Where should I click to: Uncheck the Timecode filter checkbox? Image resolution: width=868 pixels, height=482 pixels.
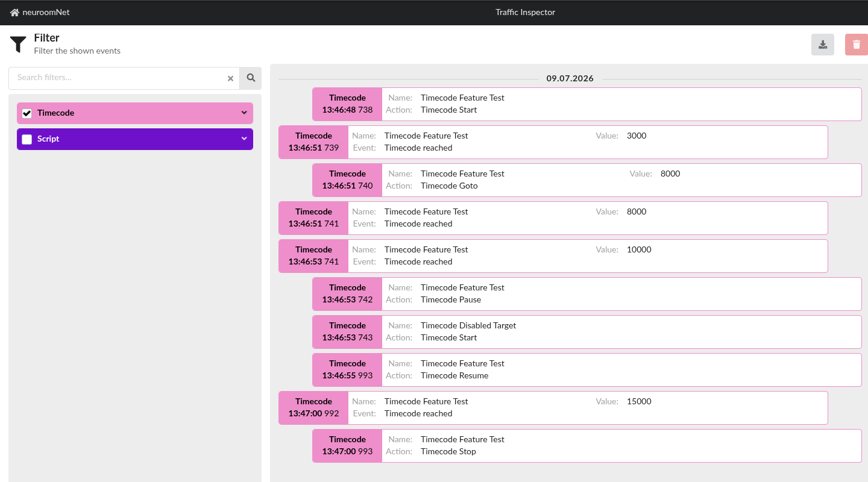27,113
